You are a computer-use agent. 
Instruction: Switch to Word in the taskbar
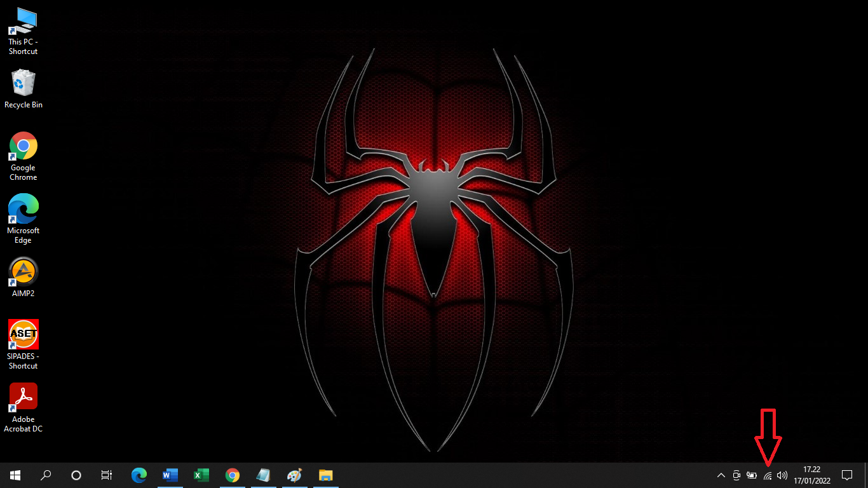(x=170, y=475)
